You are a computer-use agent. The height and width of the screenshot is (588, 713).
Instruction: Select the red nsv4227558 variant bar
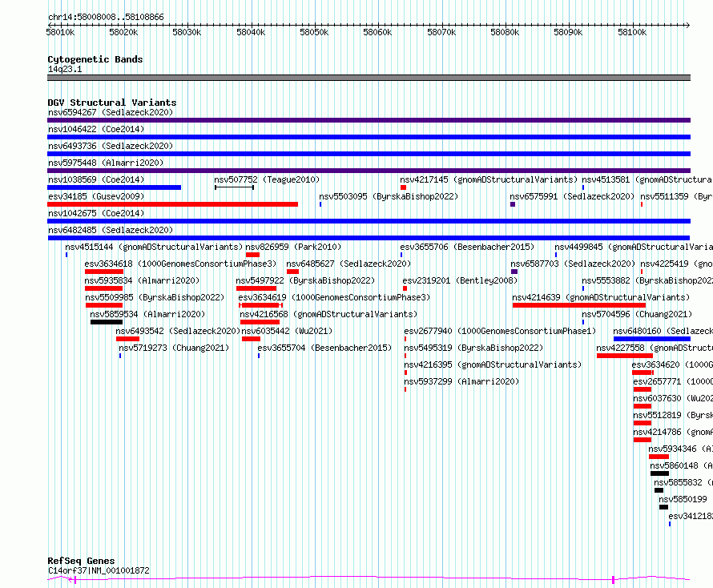click(x=625, y=356)
